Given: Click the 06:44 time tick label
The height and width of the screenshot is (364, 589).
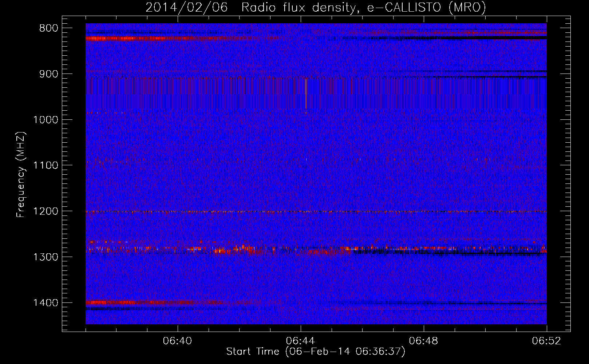Looking at the screenshot, I should (301, 341).
